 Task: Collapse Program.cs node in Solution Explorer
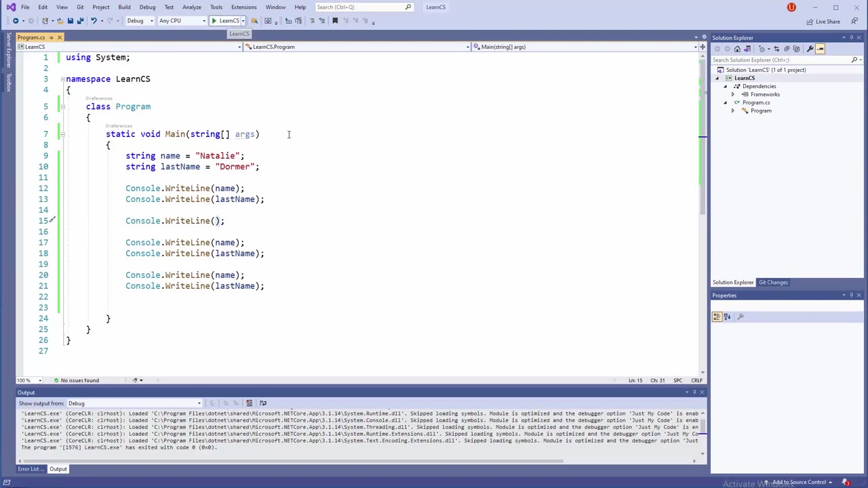(x=725, y=102)
